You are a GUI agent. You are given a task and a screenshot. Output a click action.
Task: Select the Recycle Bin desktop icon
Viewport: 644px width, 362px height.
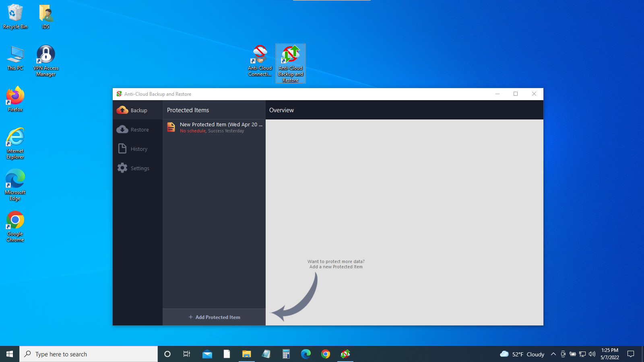15,16
